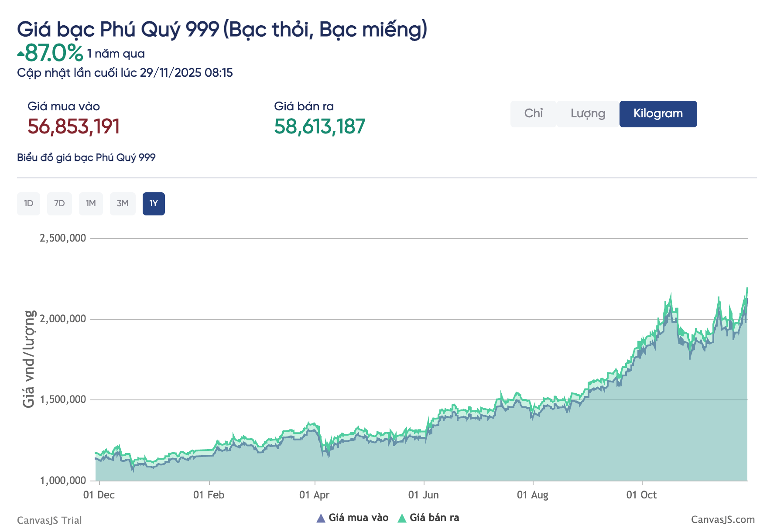
Task: Click the purple Giá mua vào legend triangle
Action: point(321,518)
